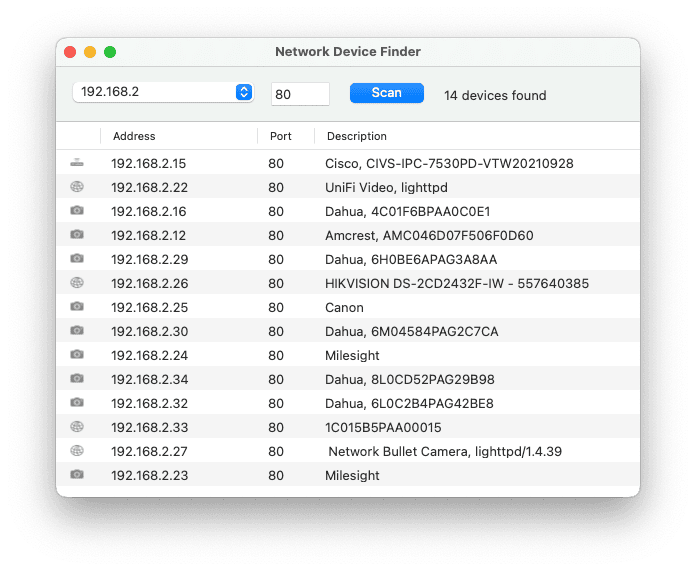Click the camera icon for 192.168.2.34
Viewport: 696px width, 571px height.
click(x=77, y=378)
